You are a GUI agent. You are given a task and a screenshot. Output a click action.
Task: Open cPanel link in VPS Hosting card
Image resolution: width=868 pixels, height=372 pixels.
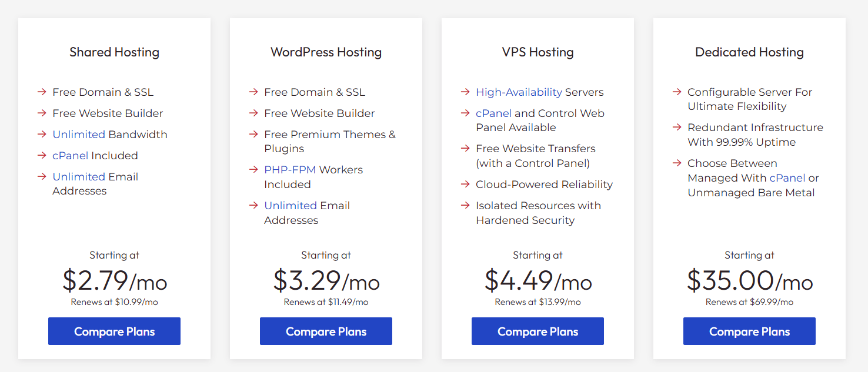(x=494, y=113)
